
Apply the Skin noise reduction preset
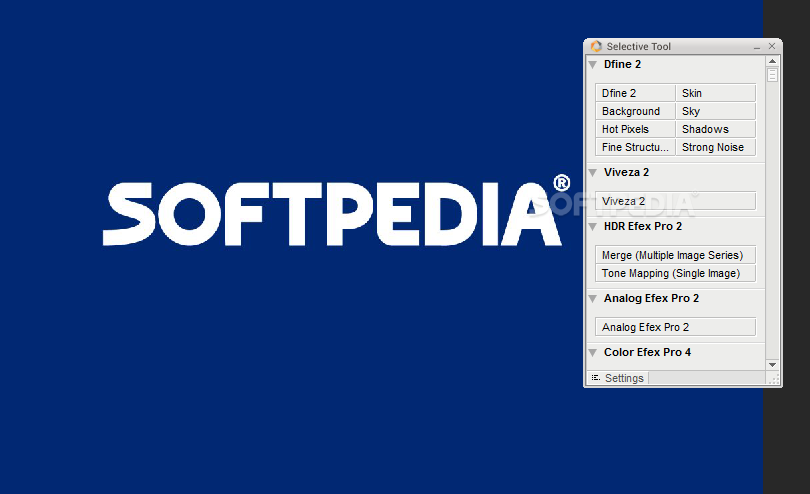click(716, 93)
